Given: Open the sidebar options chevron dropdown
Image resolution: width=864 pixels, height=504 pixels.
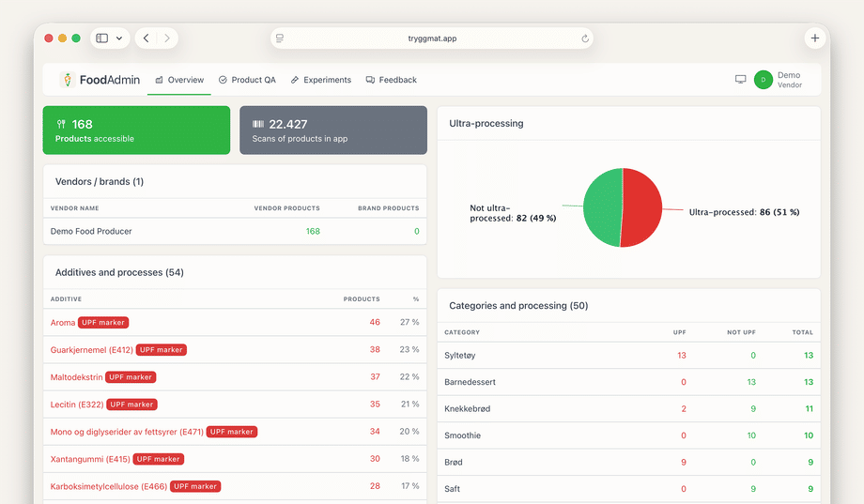Looking at the screenshot, I should click(119, 38).
